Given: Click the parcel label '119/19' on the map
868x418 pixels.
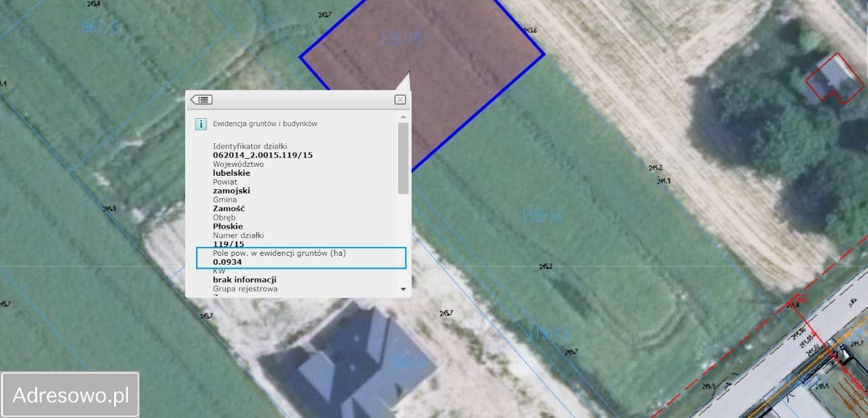Looking at the screenshot, I should [x=549, y=333].
